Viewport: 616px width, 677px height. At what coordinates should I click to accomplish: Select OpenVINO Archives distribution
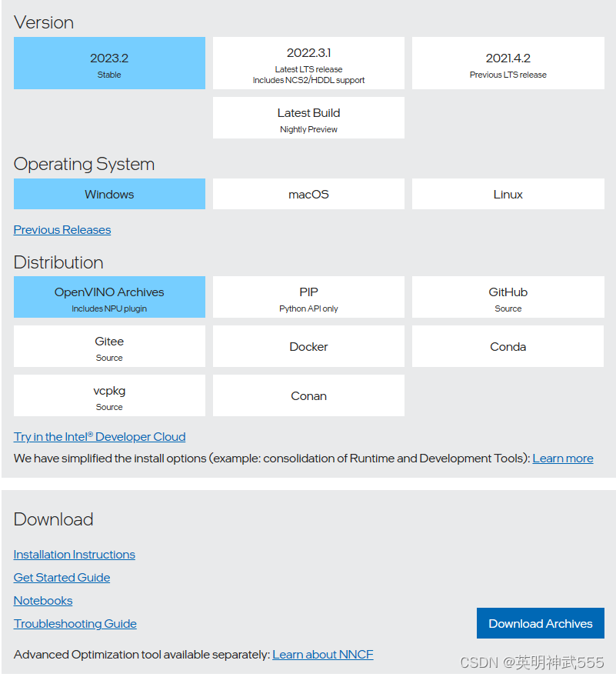click(109, 297)
